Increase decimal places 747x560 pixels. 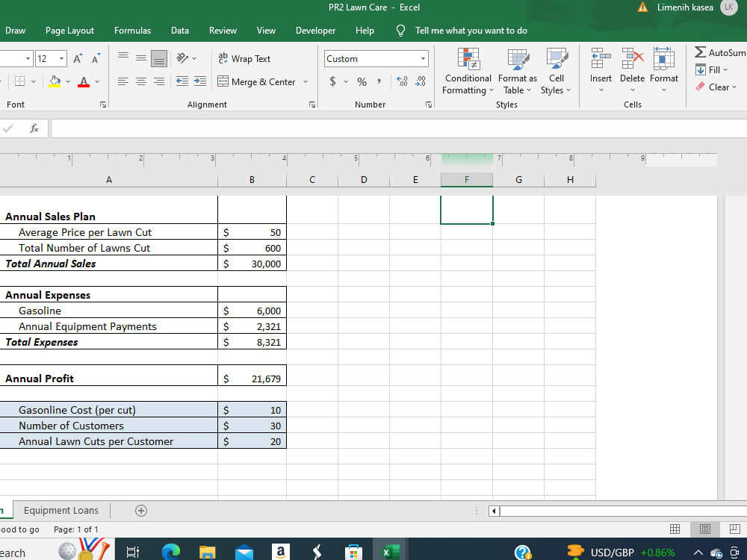[402, 81]
